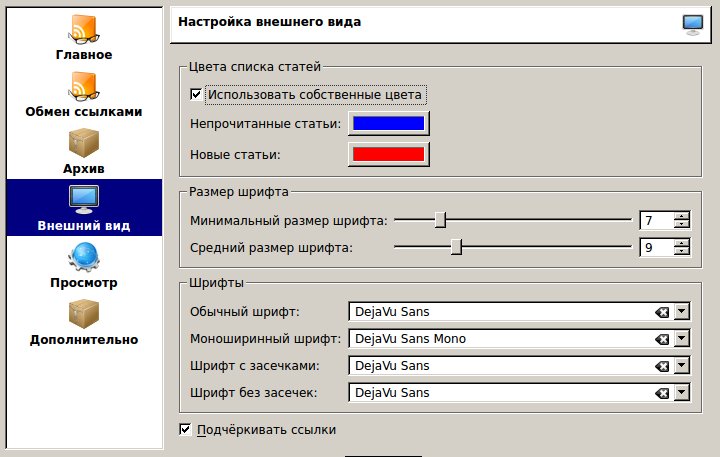Expand the Шрифт с засечками dropdown
Image resolution: width=720 pixels, height=457 pixels.
tap(681, 366)
